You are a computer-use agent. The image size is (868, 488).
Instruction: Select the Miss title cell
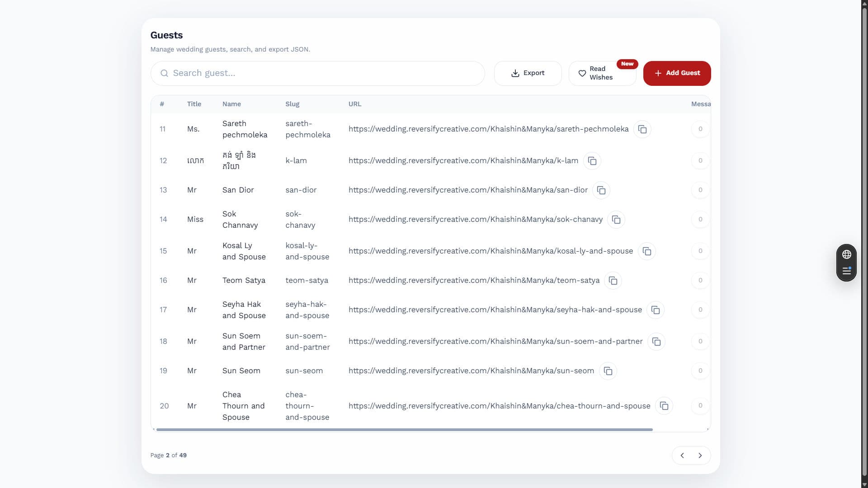(195, 220)
